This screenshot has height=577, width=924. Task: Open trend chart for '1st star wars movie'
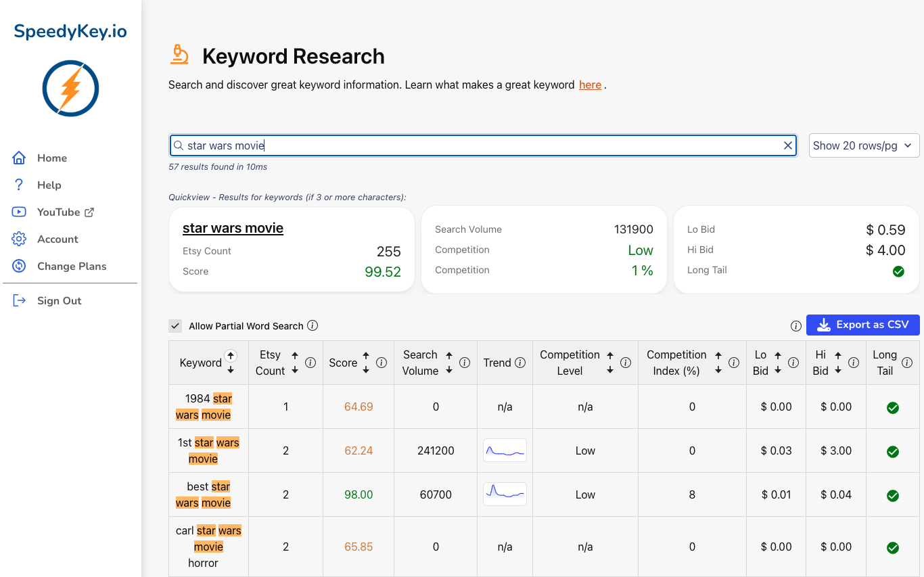coord(505,451)
